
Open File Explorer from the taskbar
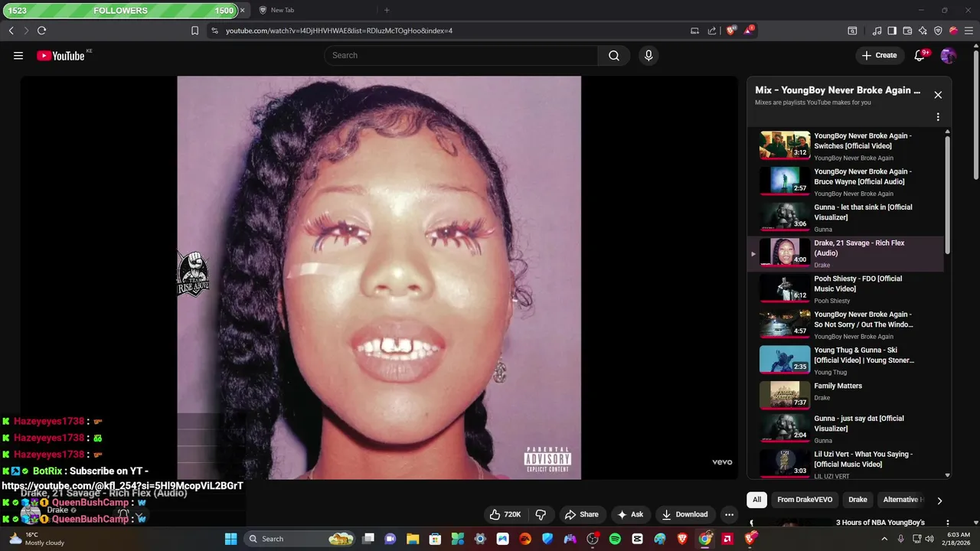pyautogui.click(x=413, y=539)
